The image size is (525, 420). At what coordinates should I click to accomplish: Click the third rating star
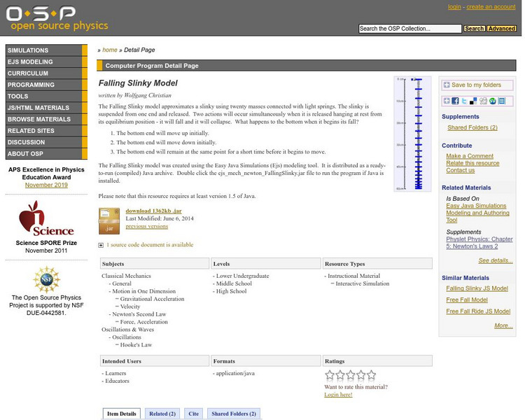[351, 374]
